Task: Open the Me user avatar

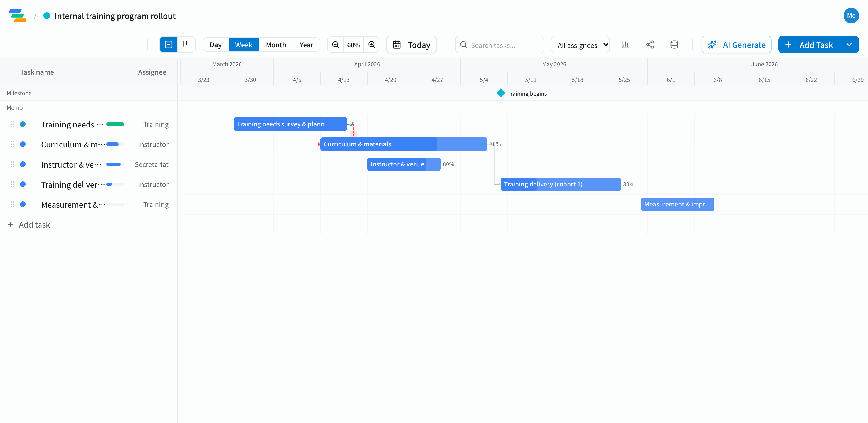Action: coord(851,16)
